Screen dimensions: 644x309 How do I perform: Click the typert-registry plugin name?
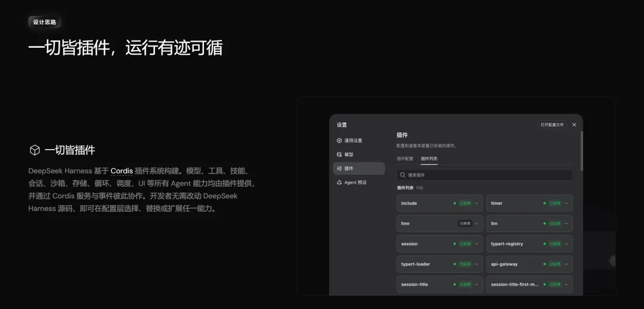(x=507, y=243)
